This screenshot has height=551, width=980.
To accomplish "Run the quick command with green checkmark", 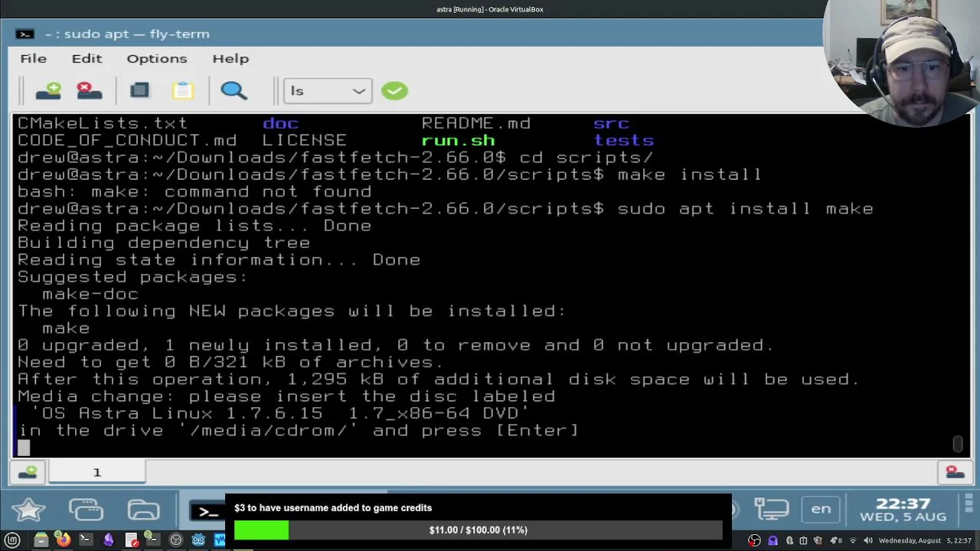I will (395, 91).
